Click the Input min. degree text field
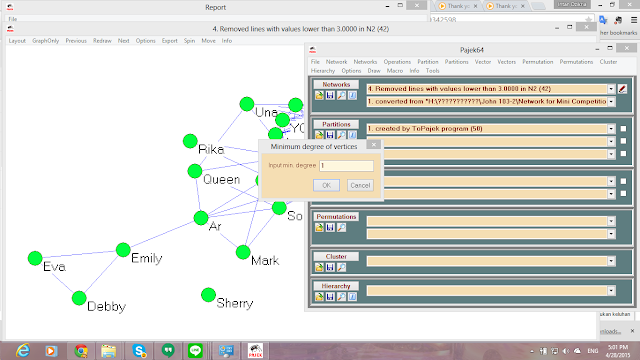This screenshot has height=360, width=640. click(x=346, y=165)
